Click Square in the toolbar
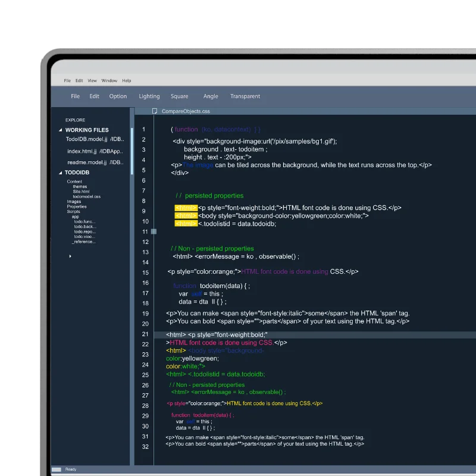The width and height of the screenshot is (476, 476). [179, 96]
